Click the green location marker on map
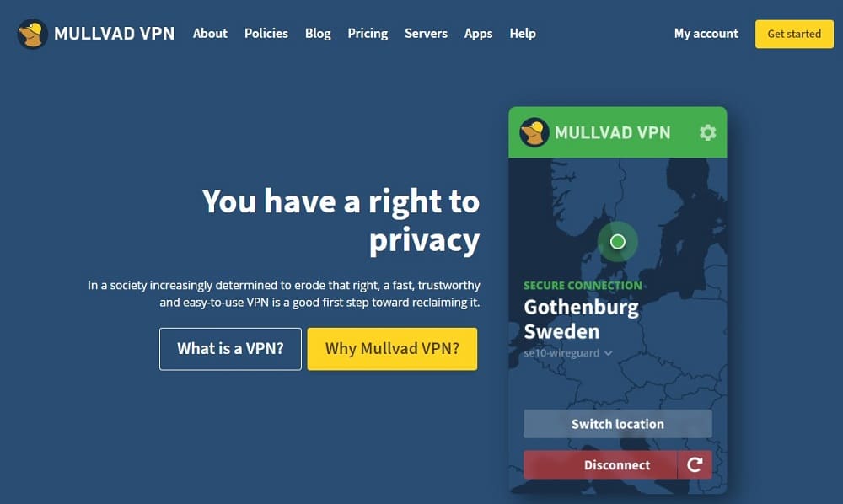843x504 pixels. pyautogui.click(x=618, y=242)
